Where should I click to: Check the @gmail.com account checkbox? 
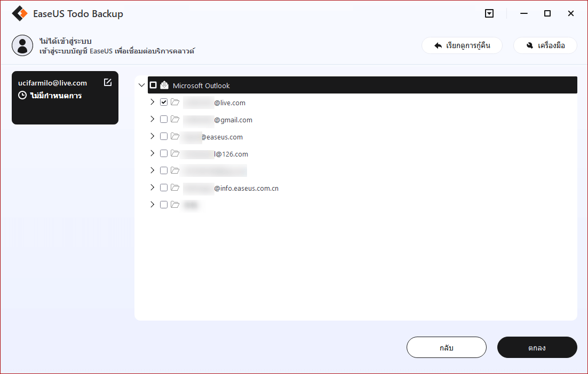(163, 119)
